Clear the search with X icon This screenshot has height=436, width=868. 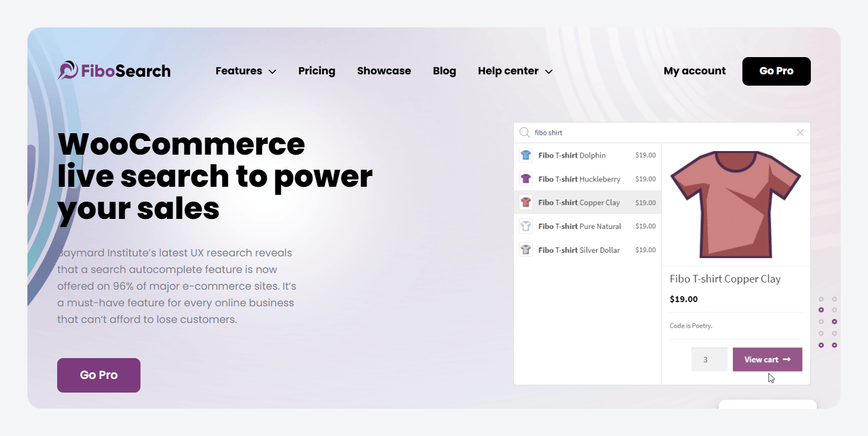coord(800,133)
